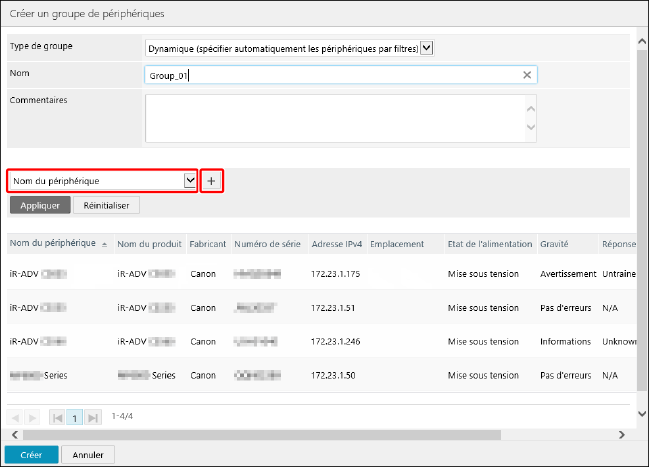Jump to last page in pager

tap(93, 416)
